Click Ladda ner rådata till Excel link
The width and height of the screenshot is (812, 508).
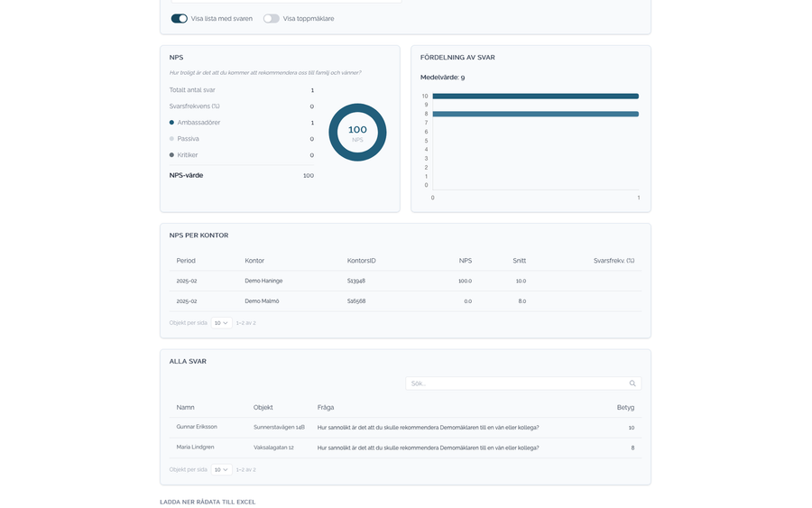[208, 502]
